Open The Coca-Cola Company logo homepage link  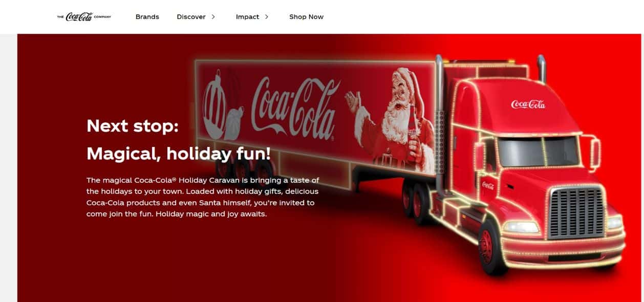pos(84,17)
